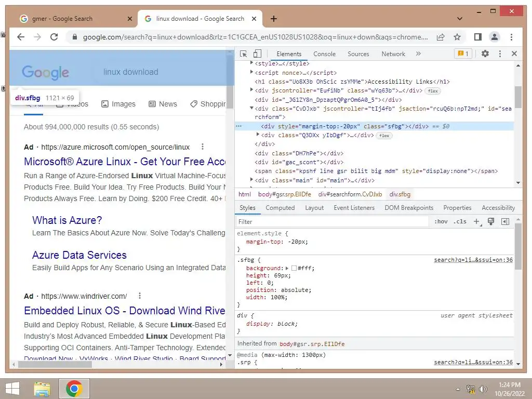Viewport: 532px width, 399px height.
Task: Open the tab search dropdown chevron
Action: (x=460, y=19)
